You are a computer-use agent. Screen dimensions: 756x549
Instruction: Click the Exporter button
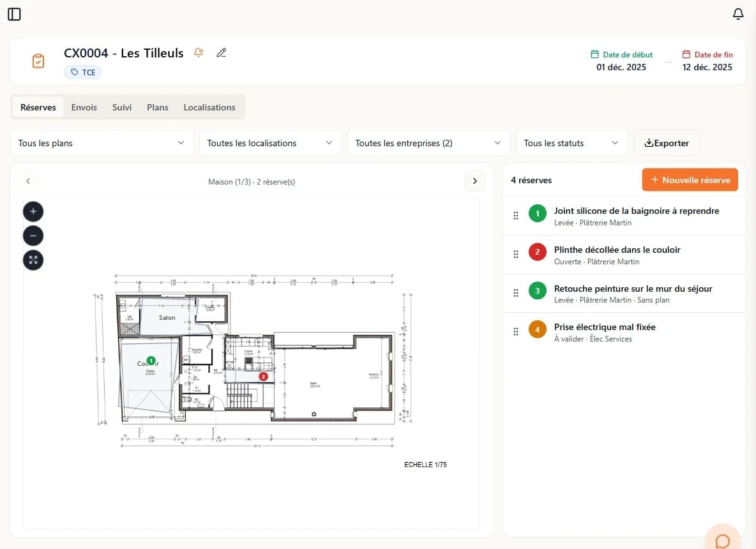pyautogui.click(x=667, y=143)
